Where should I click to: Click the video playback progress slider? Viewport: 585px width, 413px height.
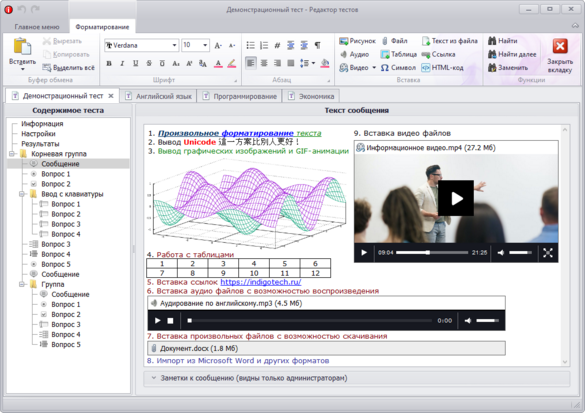pos(432,253)
